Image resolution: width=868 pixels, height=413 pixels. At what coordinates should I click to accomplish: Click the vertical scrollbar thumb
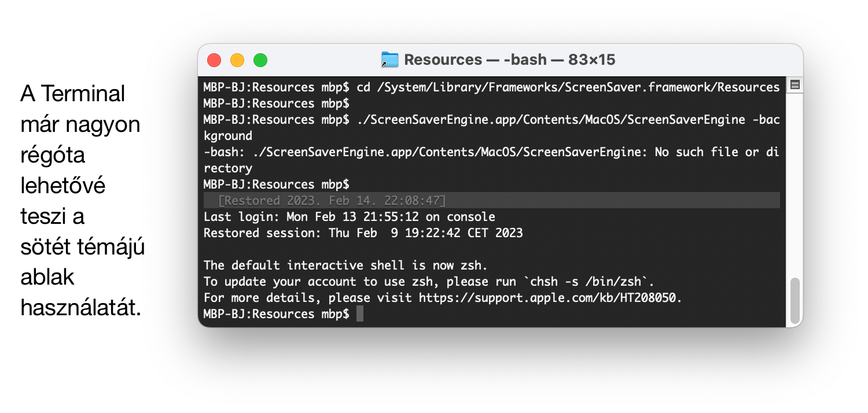point(795,300)
